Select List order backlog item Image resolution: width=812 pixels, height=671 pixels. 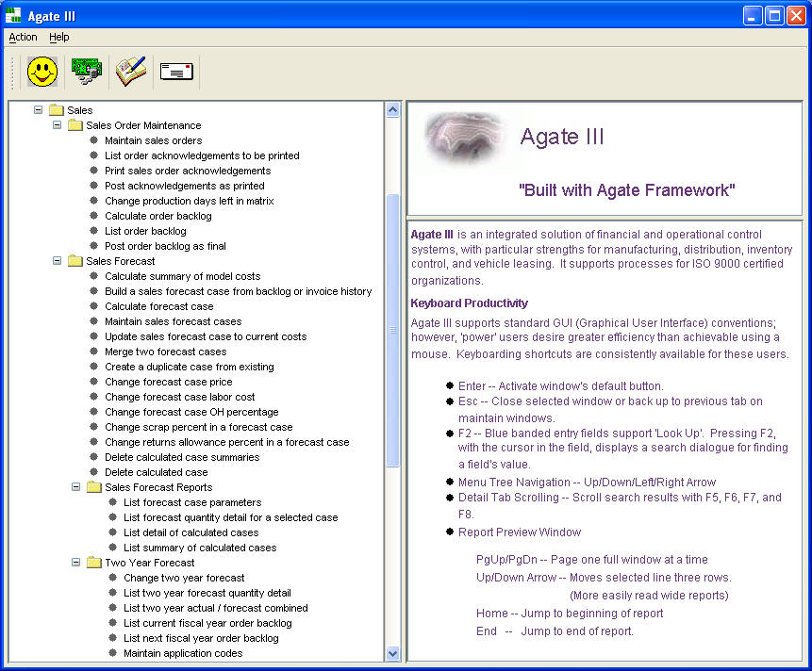pyautogui.click(x=145, y=231)
